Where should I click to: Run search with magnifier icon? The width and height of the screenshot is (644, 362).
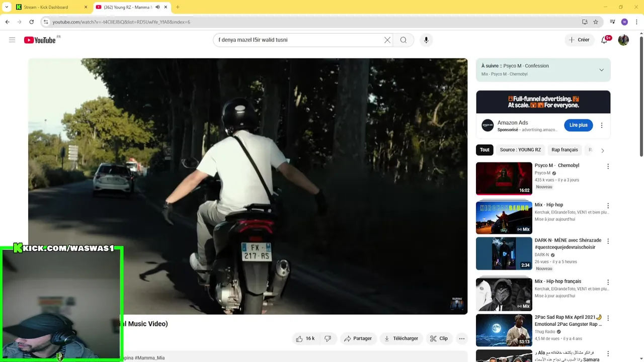404,40
